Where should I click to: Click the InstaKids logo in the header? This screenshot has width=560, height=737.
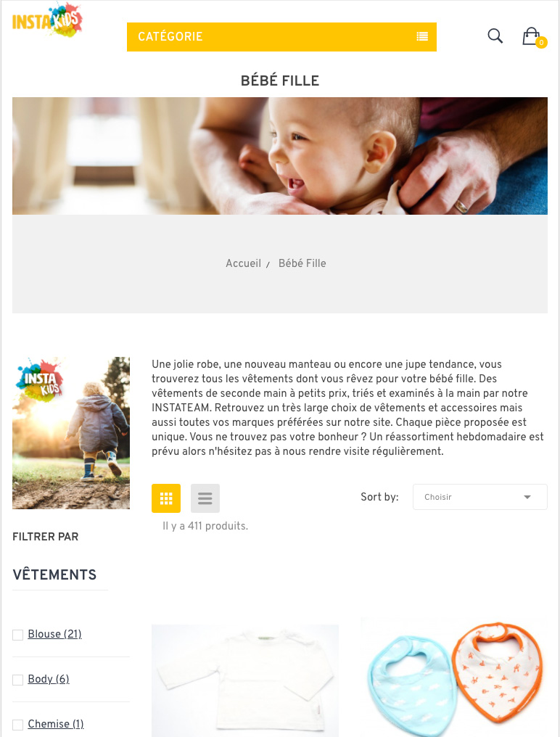(x=47, y=20)
